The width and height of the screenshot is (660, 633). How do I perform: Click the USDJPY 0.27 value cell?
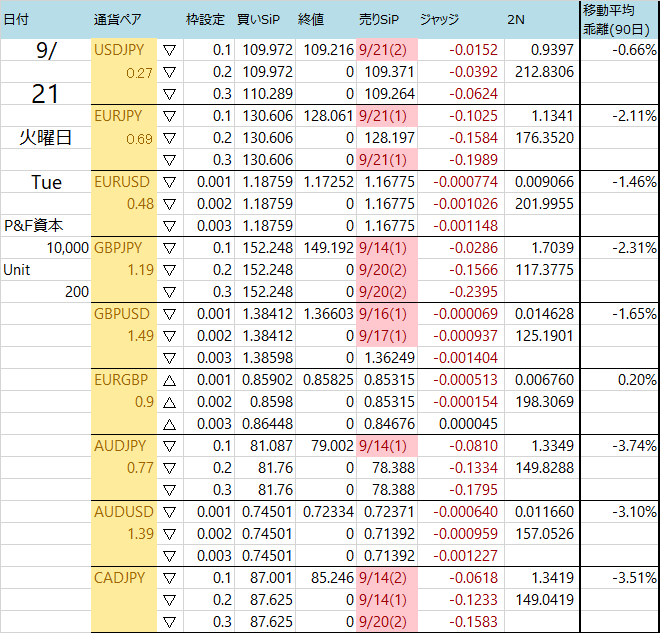pos(139,73)
